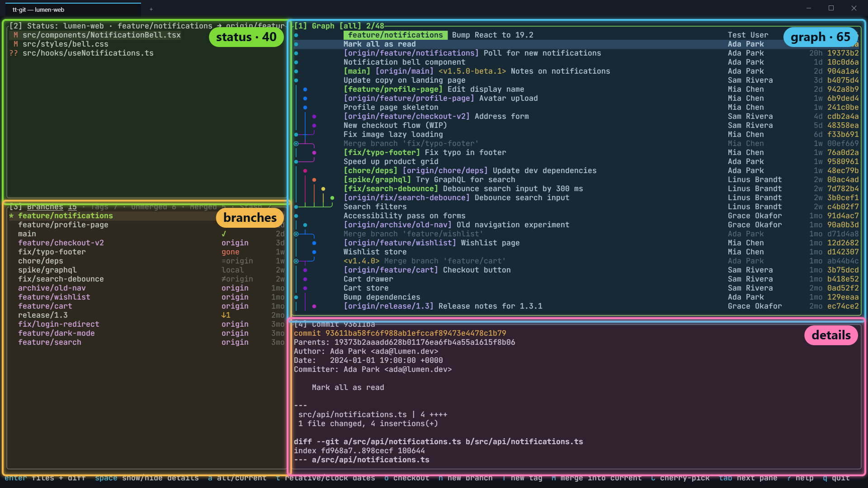
Task: Select commit 'Accessibility pass on forms'
Action: [x=576, y=216]
